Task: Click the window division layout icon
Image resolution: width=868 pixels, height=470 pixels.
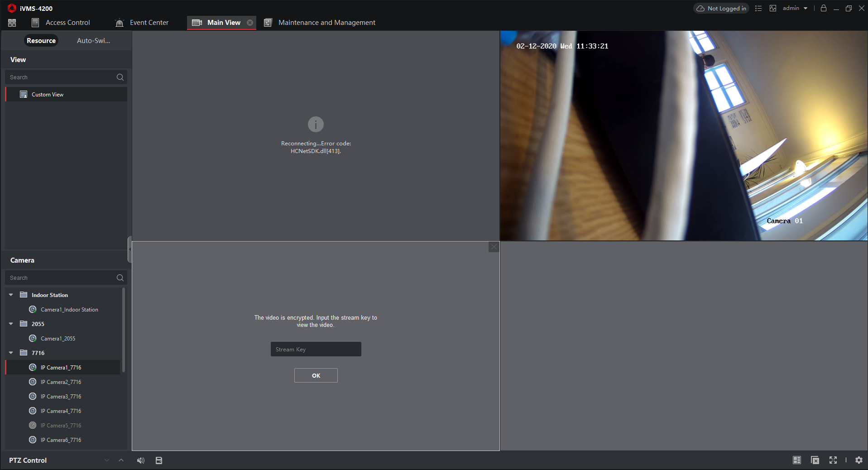Action: [x=797, y=460]
